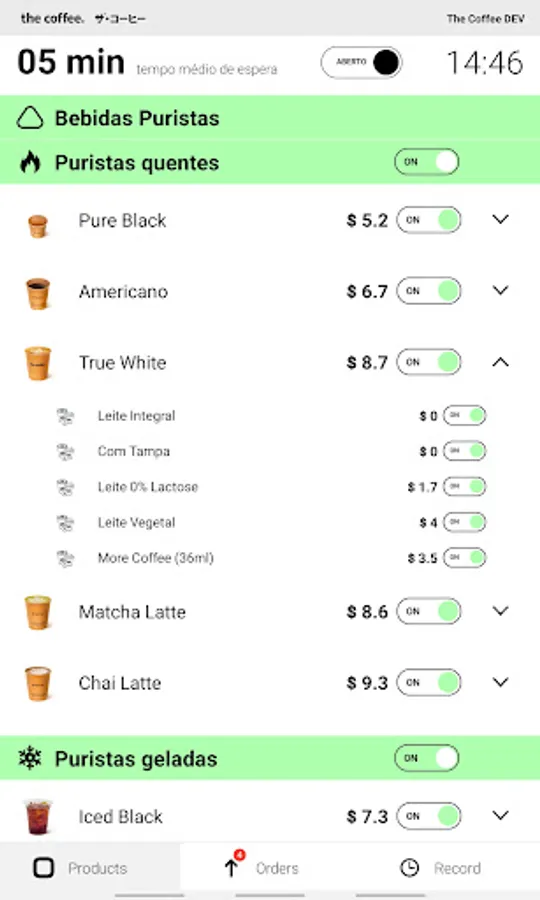Click the Record clock icon
Screen dimensions: 540x900
410,868
